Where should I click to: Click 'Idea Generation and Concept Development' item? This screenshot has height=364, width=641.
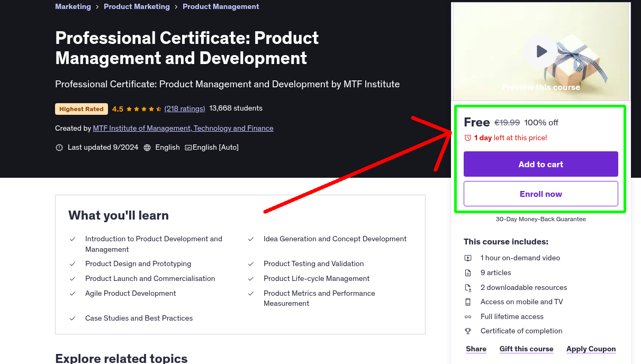tap(335, 239)
